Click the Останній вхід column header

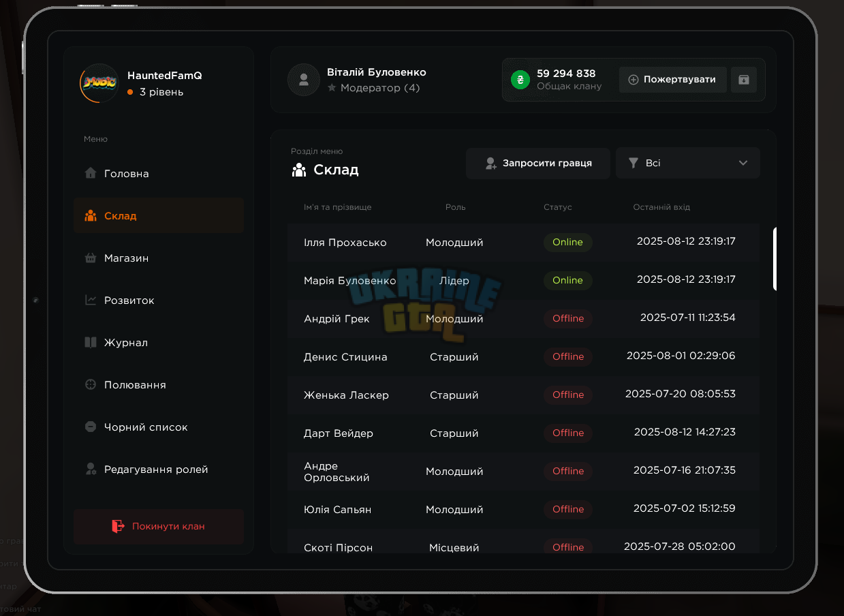(x=661, y=207)
